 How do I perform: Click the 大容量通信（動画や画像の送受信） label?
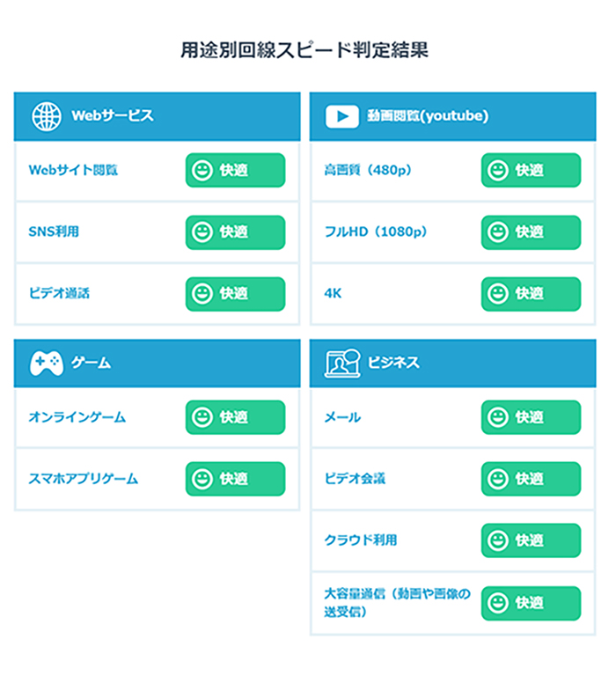coord(397,602)
